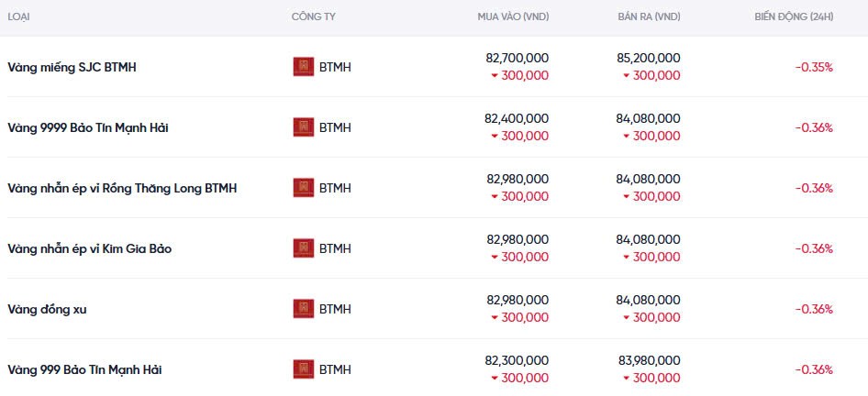Click -0.35% change value for Vàng miếng SJC
The width and height of the screenshot is (868, 396).
tap(813, 67)
